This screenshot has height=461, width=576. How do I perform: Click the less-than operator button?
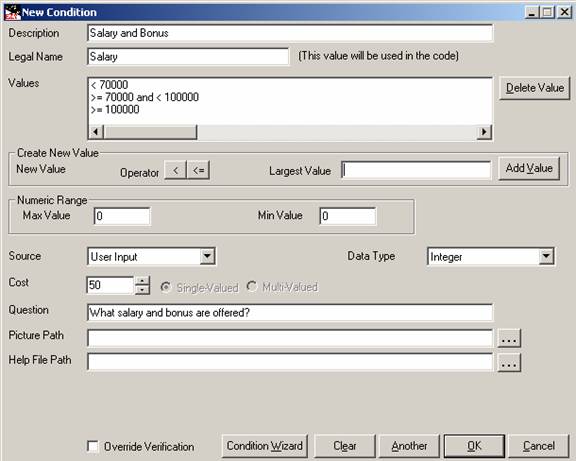point(176,170)
